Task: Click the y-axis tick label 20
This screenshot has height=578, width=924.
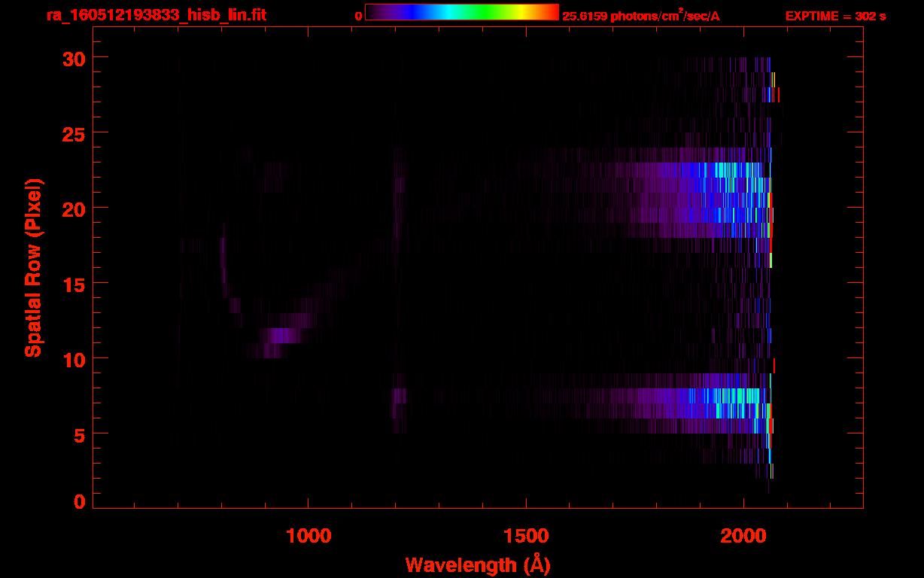Action: click(x=73, y=208)
